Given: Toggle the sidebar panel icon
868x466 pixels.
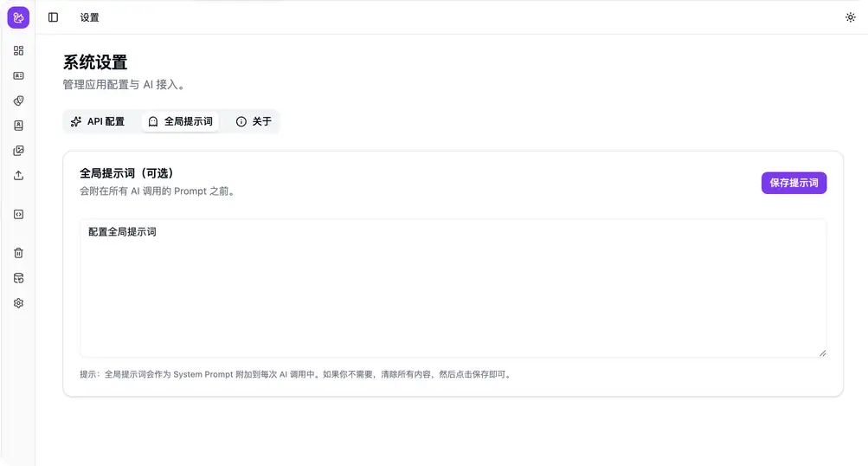Looking at the screenshot, I should pyautogui.click(x=53, y=17).
